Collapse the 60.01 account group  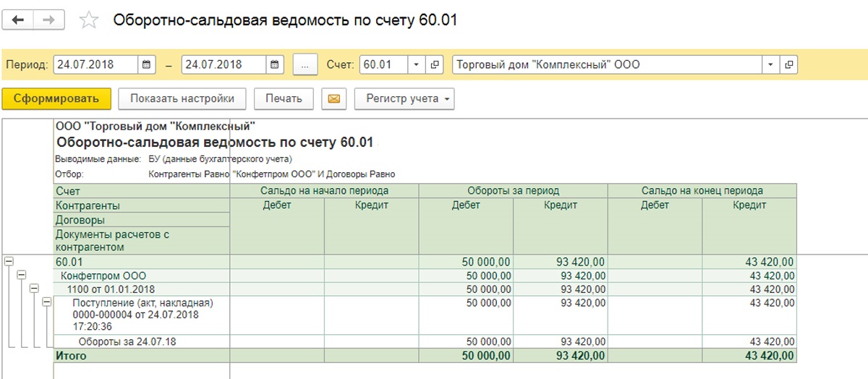click(9, 262)
